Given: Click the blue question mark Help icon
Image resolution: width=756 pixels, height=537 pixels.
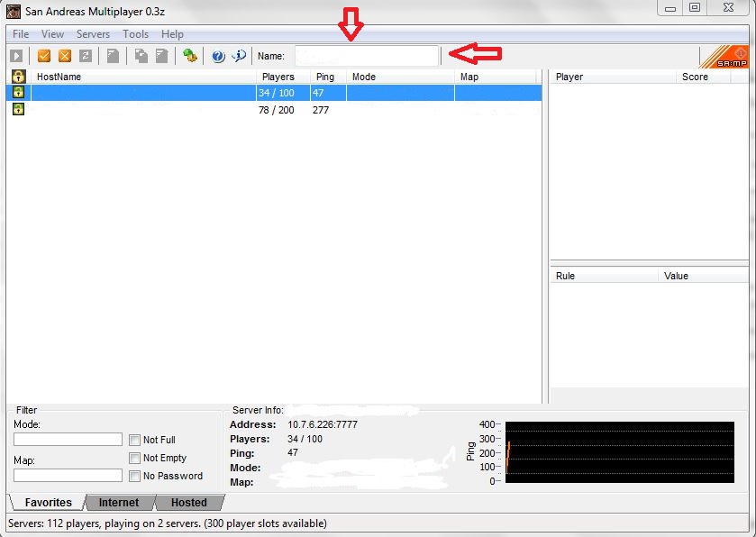Looking at the screenshot, I should point(218,56).
